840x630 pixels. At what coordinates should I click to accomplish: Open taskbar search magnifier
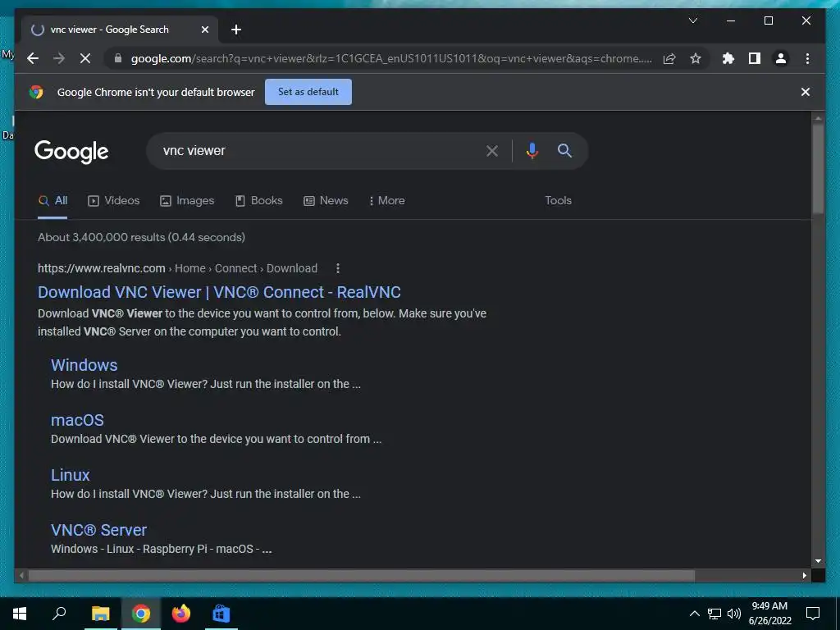click(x=59, y=614)
